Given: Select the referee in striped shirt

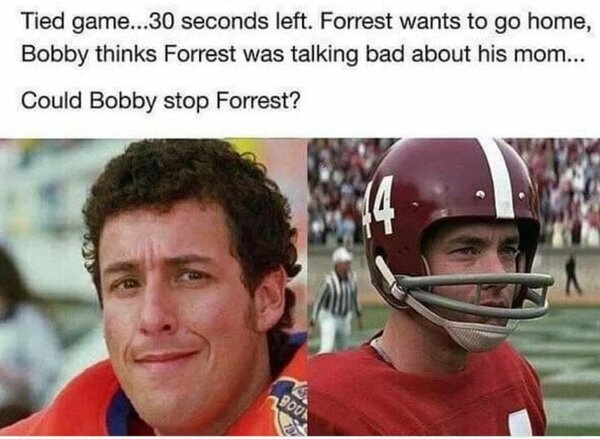Looking at the screenshot, I should click(x=336, y=300).
